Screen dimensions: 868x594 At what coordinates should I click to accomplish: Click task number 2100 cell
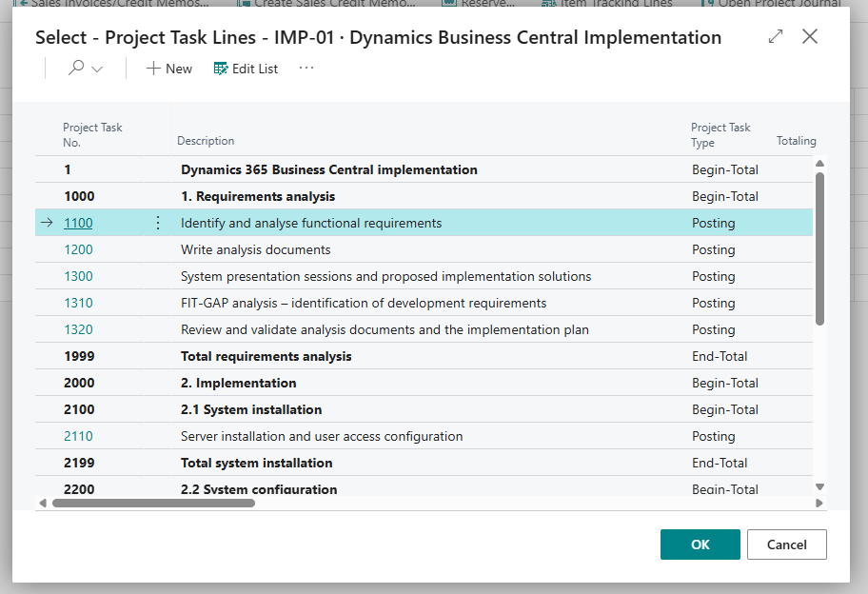coord(79,409)
